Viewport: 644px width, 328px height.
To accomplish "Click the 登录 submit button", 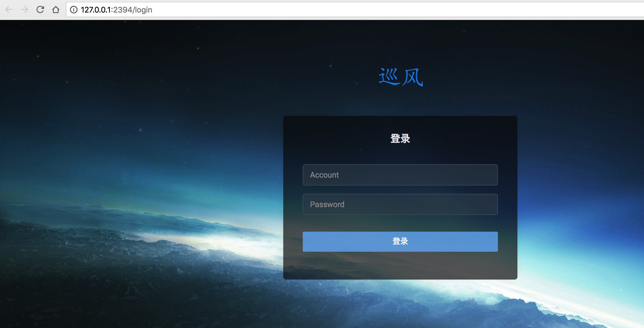I will pos(400,241).
